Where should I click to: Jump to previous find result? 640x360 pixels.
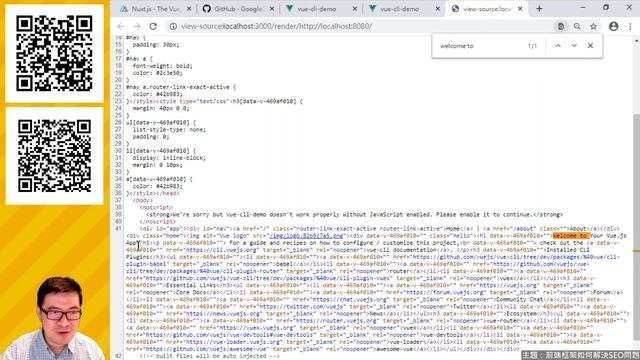[x=558, y=46]
